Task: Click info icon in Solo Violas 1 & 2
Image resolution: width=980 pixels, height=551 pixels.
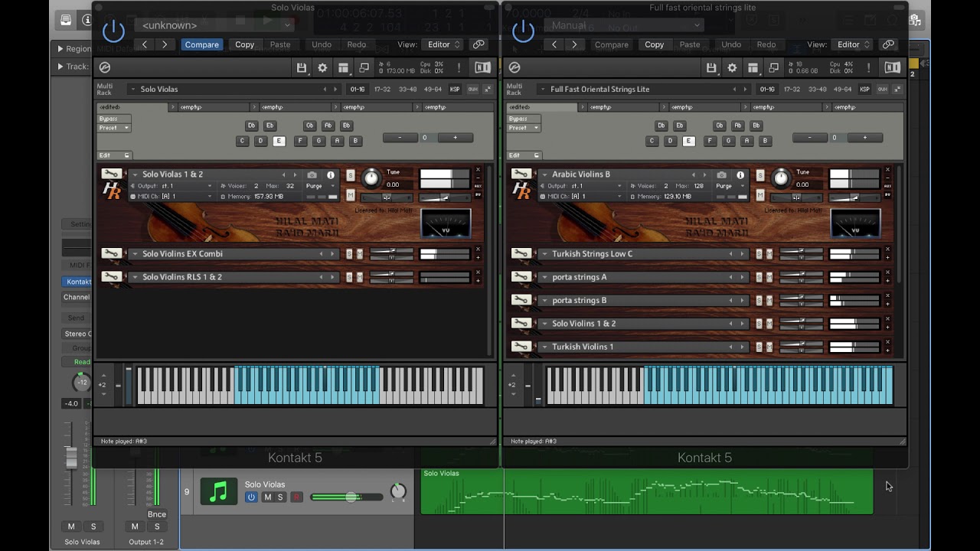Action: pyautogui.click(x=331, y=174)
